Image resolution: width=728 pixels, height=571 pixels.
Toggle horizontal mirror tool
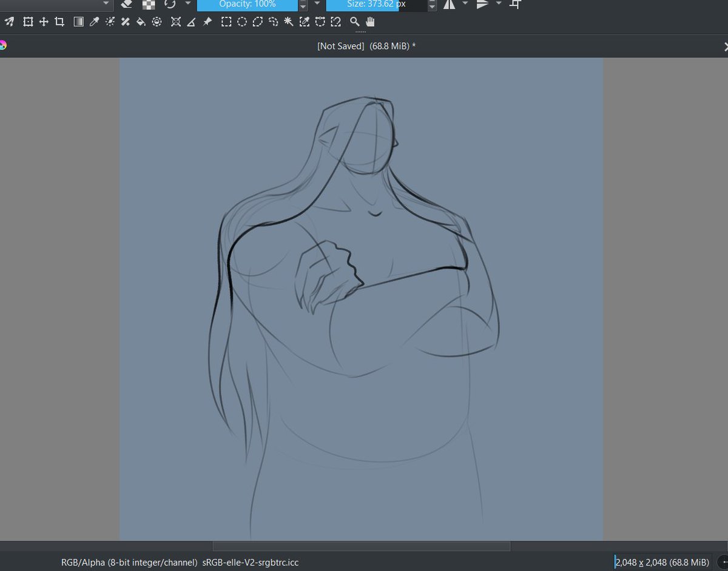tap(449, 4)
